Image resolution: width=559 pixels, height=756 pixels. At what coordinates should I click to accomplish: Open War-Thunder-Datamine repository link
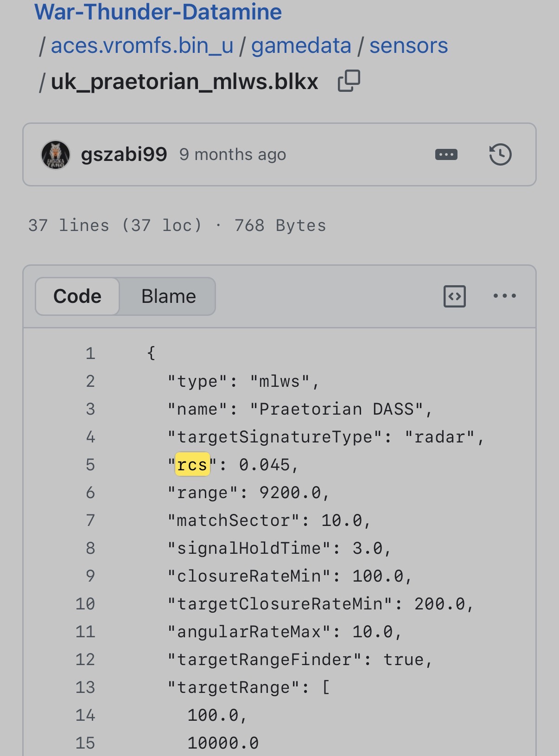coord(158,12)
